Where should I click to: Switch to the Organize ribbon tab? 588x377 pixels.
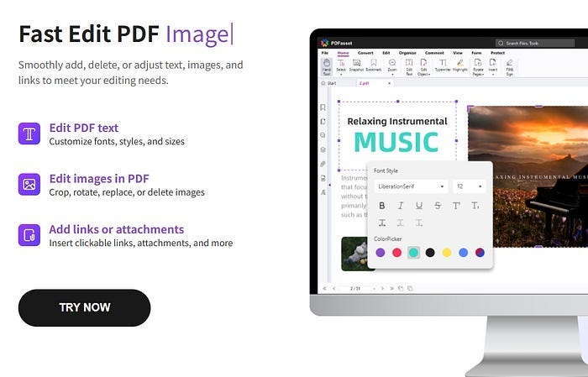(x=407, y=53)
